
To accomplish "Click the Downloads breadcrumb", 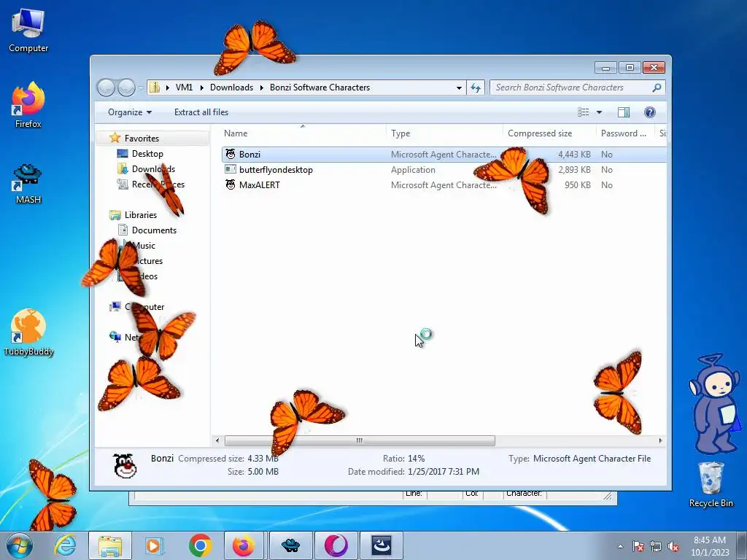I will (231, 87).
